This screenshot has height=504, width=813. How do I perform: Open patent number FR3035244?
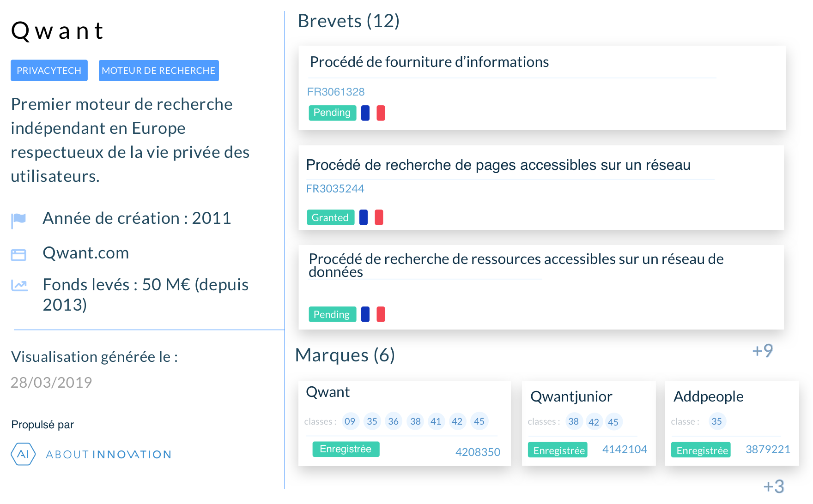[x=335, y=189]
